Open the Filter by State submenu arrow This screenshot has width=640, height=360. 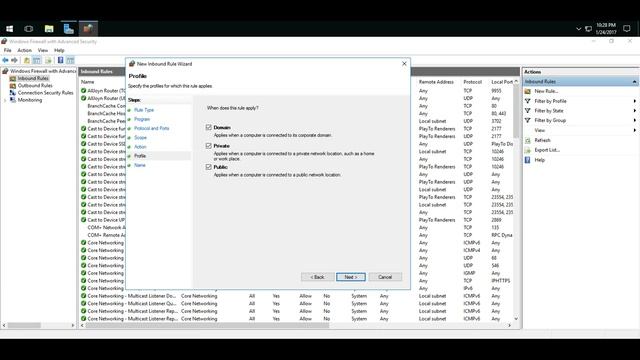(x=635, y=111)
